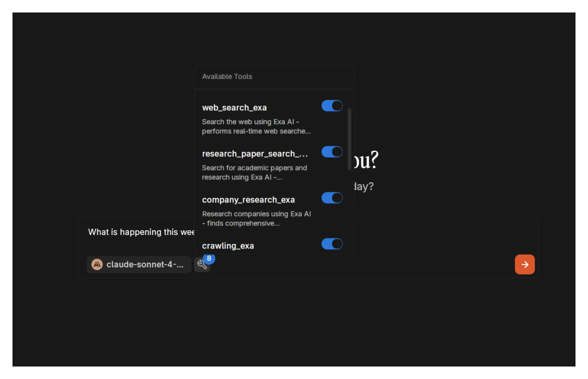Image resolution: width=588 pixels, height=379 pixels.
Task: Enable the web_search_exa switch
Action: (x=332, y=106)
